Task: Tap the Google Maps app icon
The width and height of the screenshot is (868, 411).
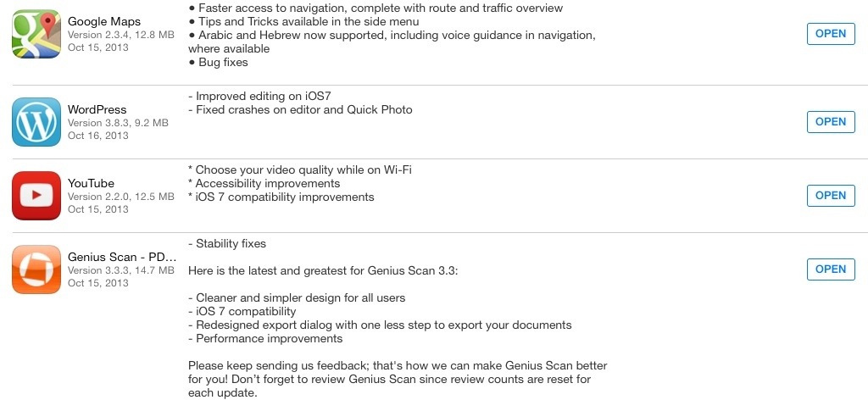Action: click(x=36, y=34)
